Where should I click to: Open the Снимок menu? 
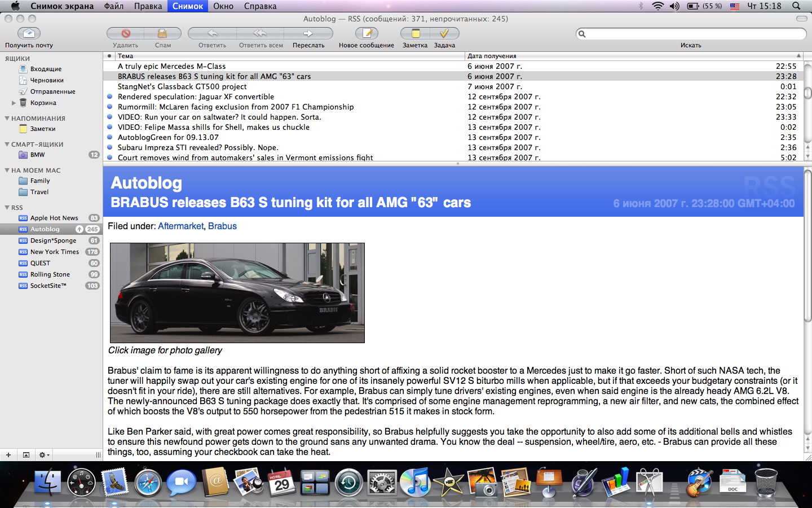pyautogui.click(x=187, y=6)
